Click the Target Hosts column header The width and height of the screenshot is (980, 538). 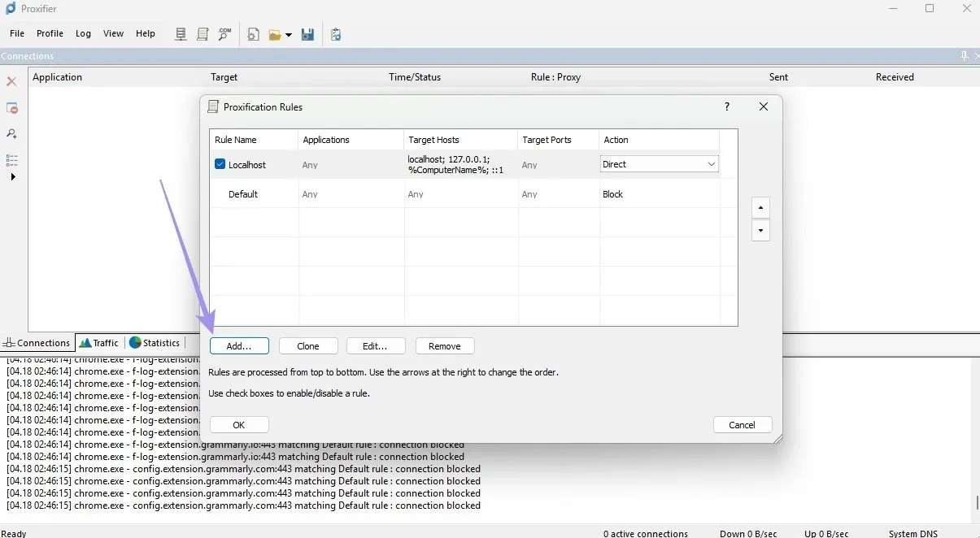click(x=460, y=140)
